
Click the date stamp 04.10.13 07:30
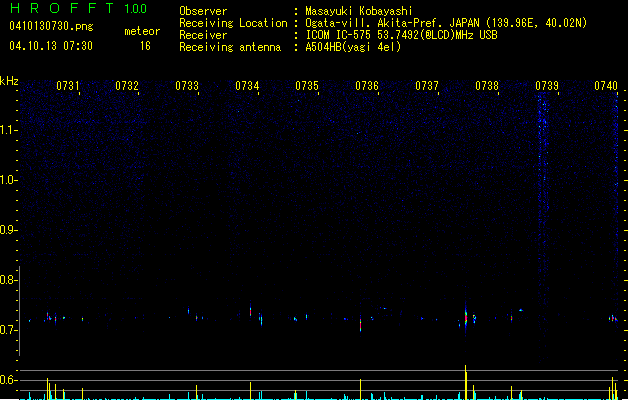point(51,46)
